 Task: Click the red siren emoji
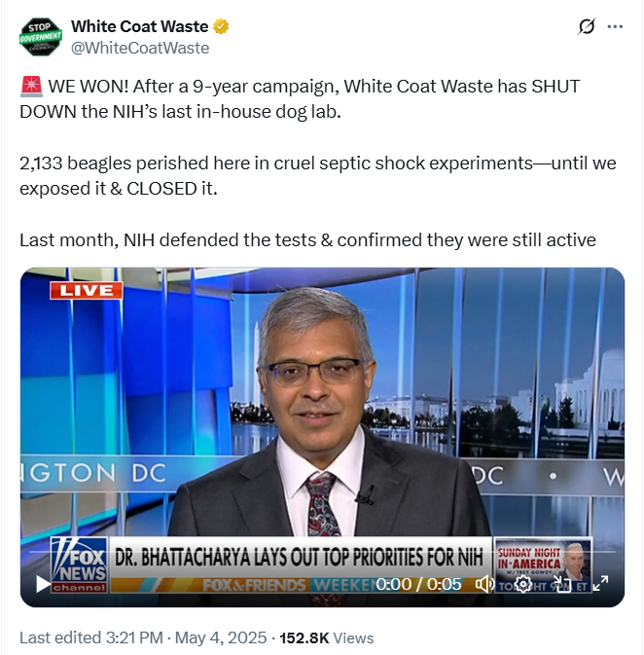pos(31,87)
